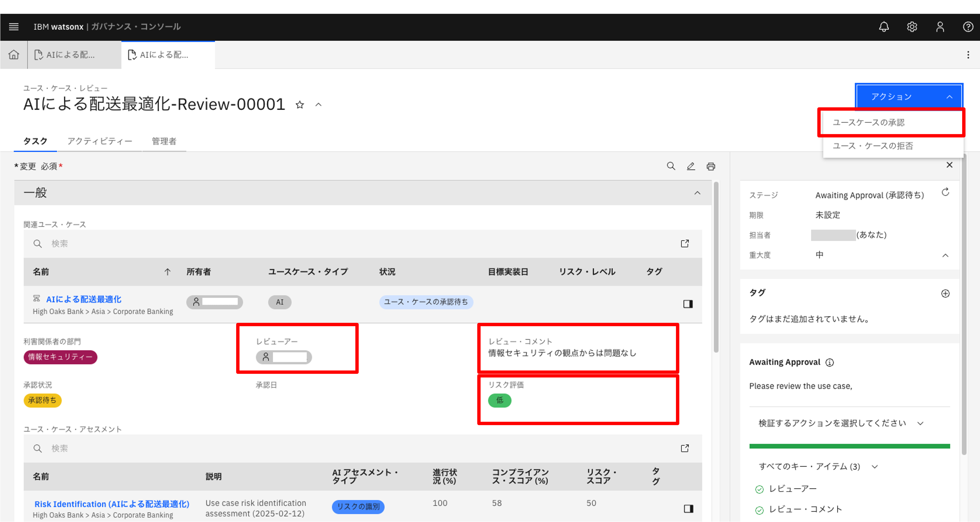Collapse the 一般 section
Screen dimensions: 980x522
click(x=697, y=193)
